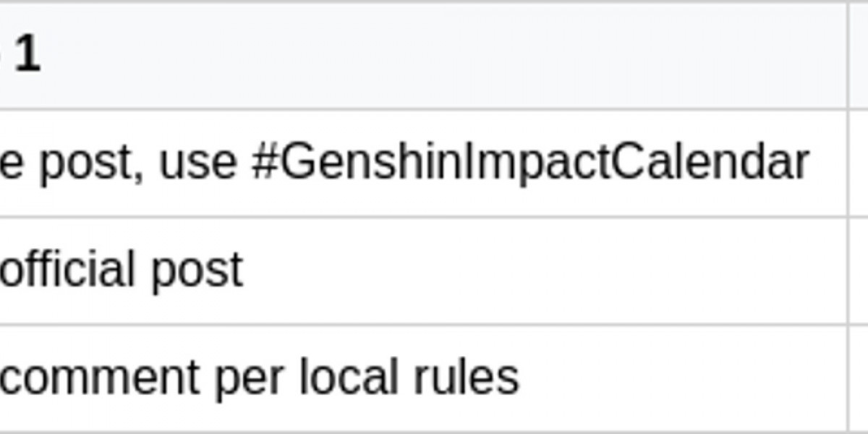
Task: Click the empty cell right of "local rules" row
Action: (x=859, y=378)
